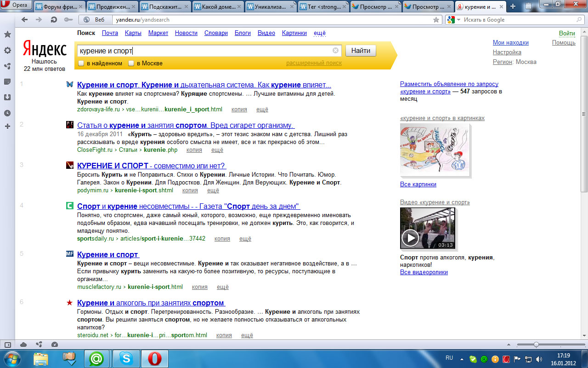
Task: Open Opera Turbo gauge icon in status bar
Action: pos(55,345)
